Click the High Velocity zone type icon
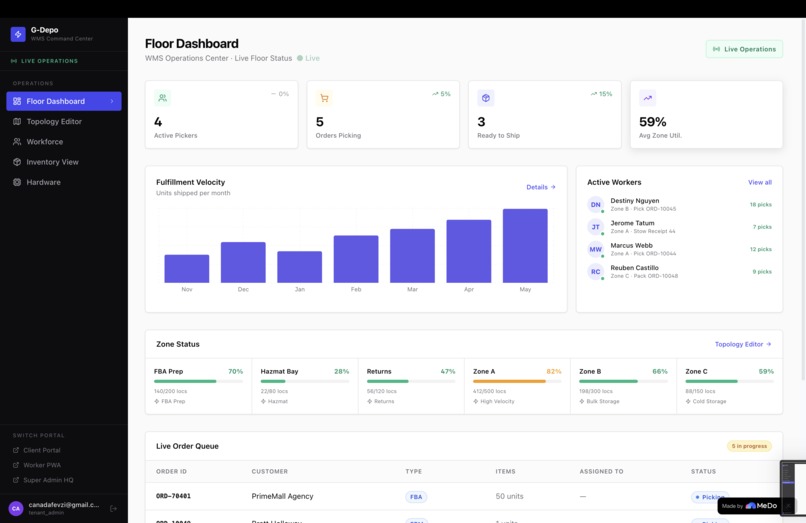 tap(475, 401)
